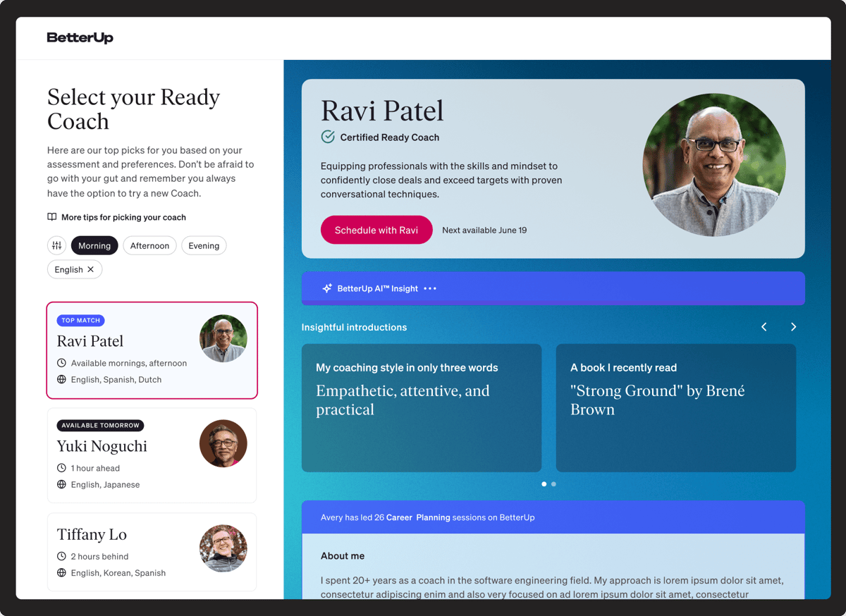Click Ravi Patel's large profile photo

point(713,165)
